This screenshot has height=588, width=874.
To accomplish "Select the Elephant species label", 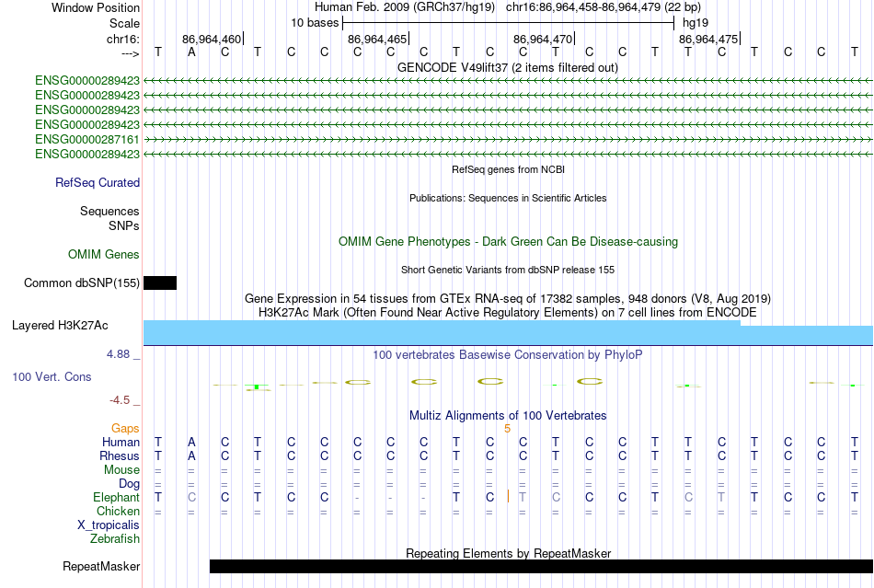I will click(117, 498).
